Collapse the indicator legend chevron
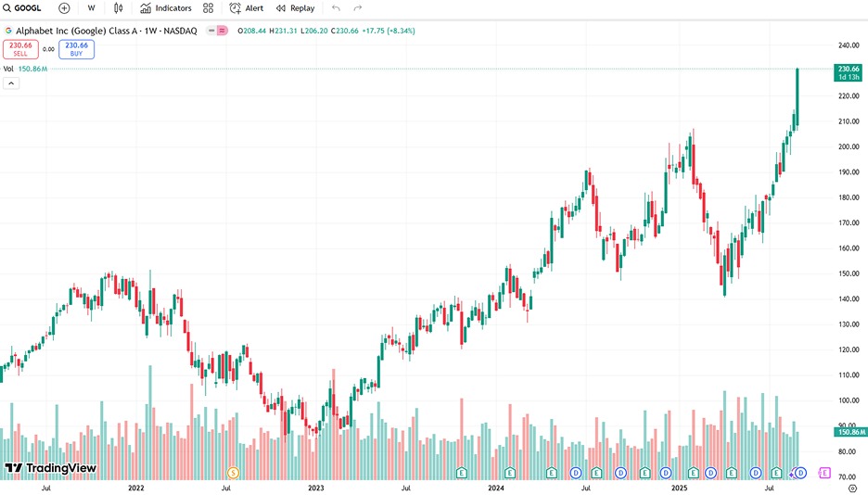The width and height of the screenshot is (868, 495). click(x=11, y=83)
